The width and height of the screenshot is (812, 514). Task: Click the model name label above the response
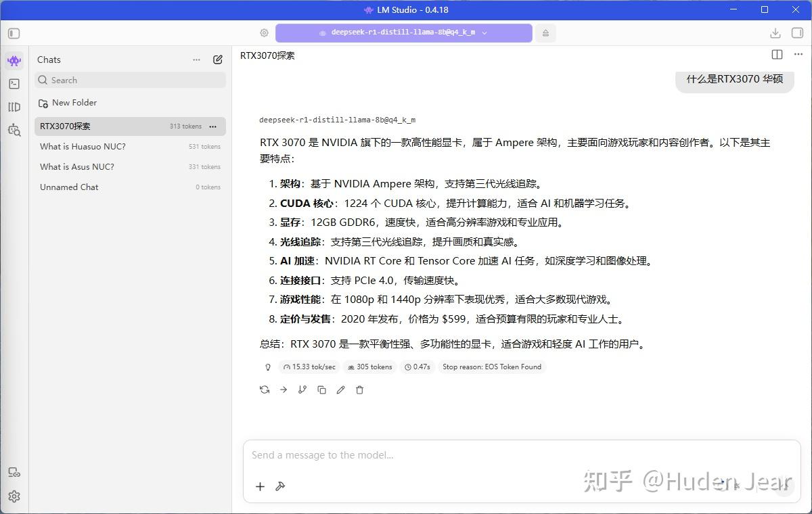tap(337, 120)
